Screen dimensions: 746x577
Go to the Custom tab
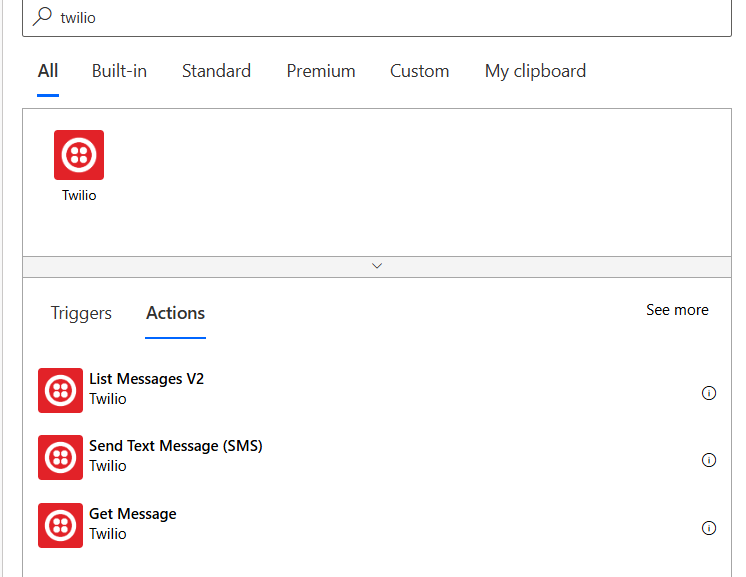(x=420, y=71)
